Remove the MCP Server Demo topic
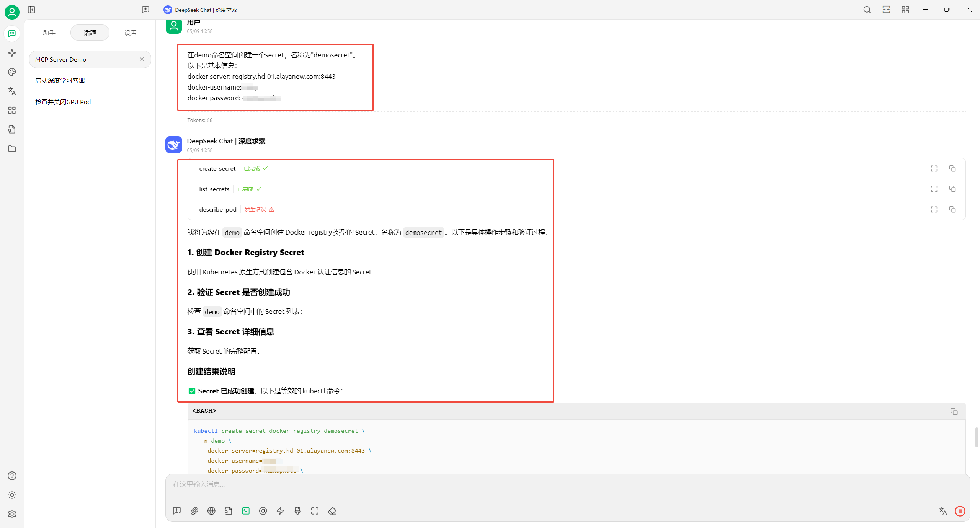This screenshot has width=980, height=528. (142, 59)
